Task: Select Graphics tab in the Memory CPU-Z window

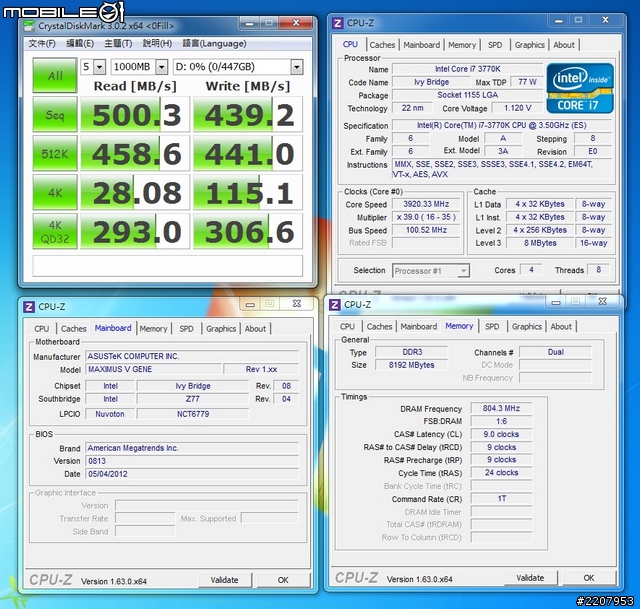Action: 527,327
